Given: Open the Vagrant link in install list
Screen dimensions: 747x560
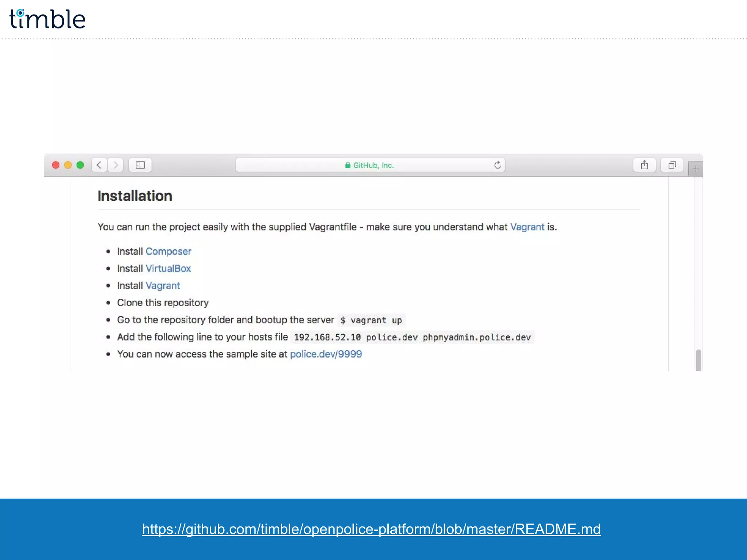Looking at the screenshot, I should click(163, 286).
